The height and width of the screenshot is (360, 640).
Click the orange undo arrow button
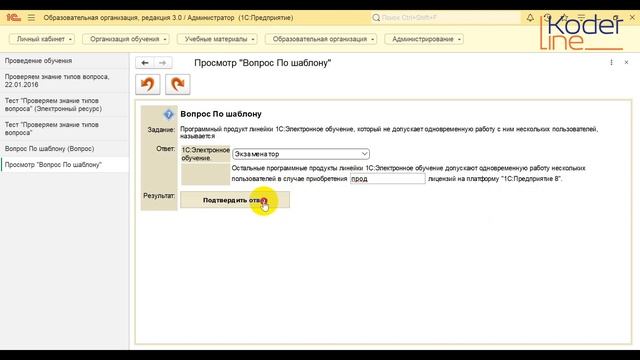pyautogui.click(x=148, y=84)
